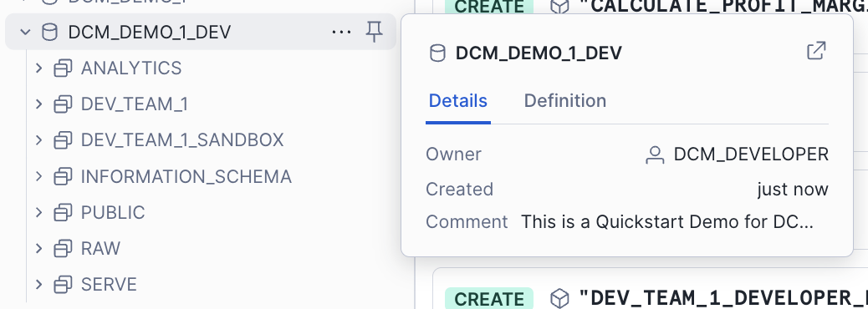
Task: Expand the ANALYTICS schema
Action: [38, 68]
